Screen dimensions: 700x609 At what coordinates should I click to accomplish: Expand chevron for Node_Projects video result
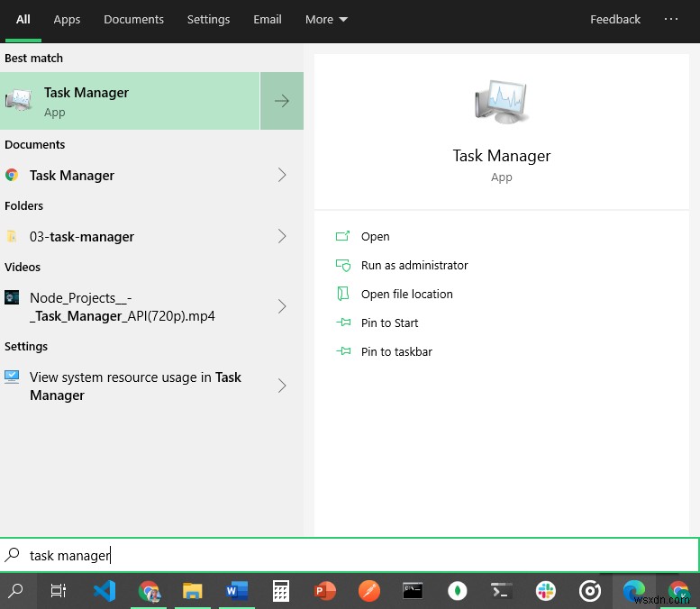[282, 306]
